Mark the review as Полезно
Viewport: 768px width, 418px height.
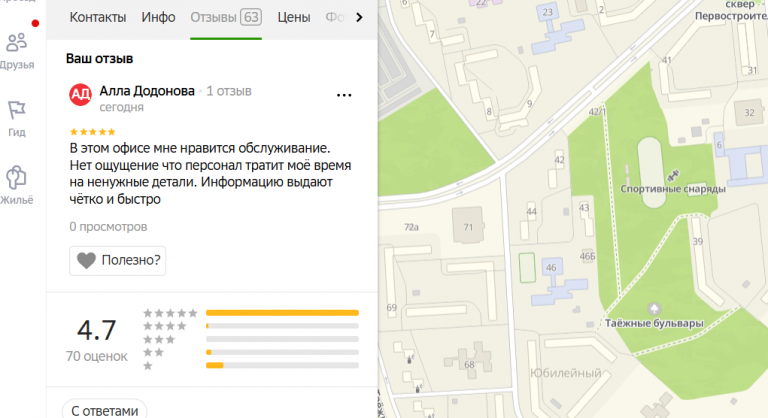coord(118,260)
